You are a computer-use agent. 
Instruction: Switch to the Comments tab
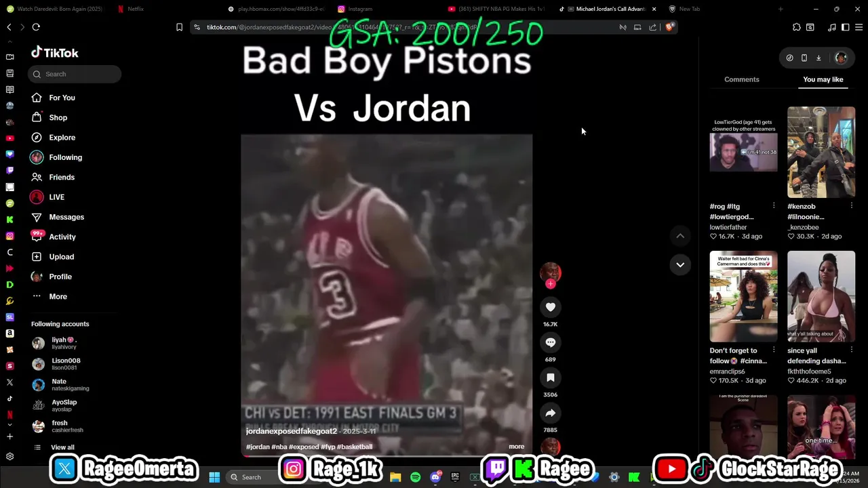(x=741, y=79)
